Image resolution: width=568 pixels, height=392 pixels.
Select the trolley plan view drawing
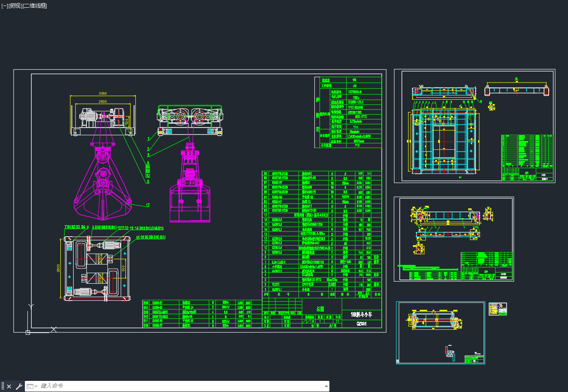pos(97,268)
